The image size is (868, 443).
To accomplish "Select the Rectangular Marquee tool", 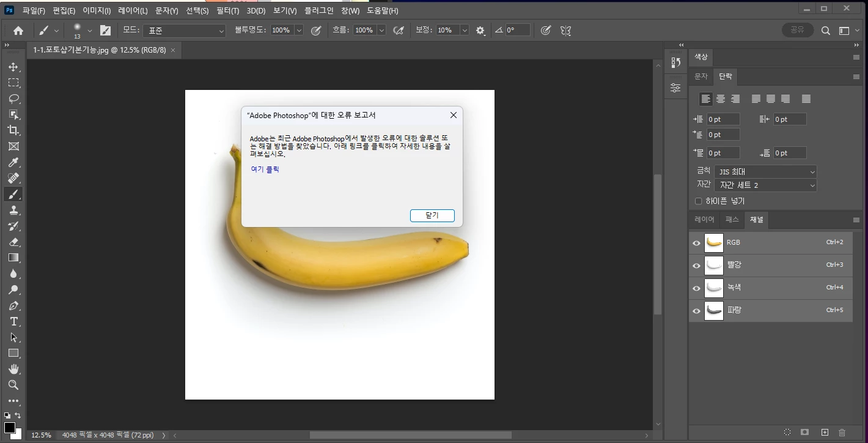I will [13, 83].
